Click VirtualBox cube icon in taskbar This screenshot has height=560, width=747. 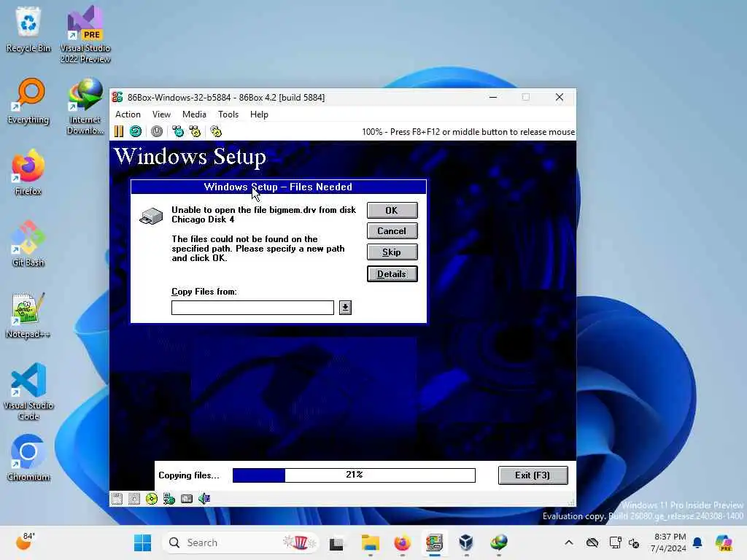click(466, 542)
